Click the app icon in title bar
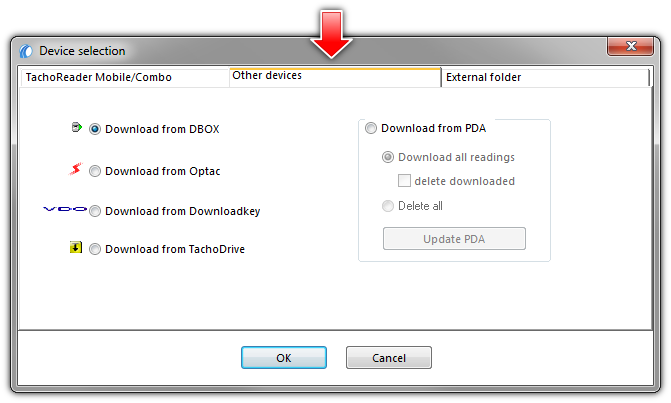The height and width of the screenshot is (403, 671). point(26,51)
